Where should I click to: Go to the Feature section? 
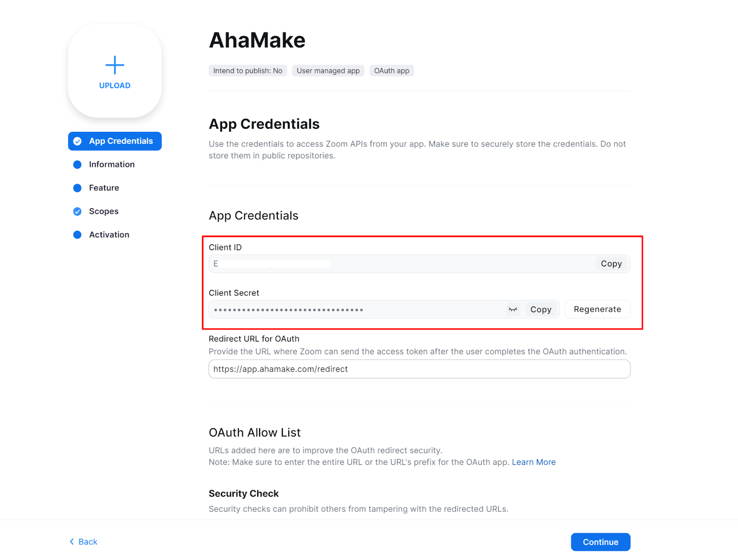104,188
